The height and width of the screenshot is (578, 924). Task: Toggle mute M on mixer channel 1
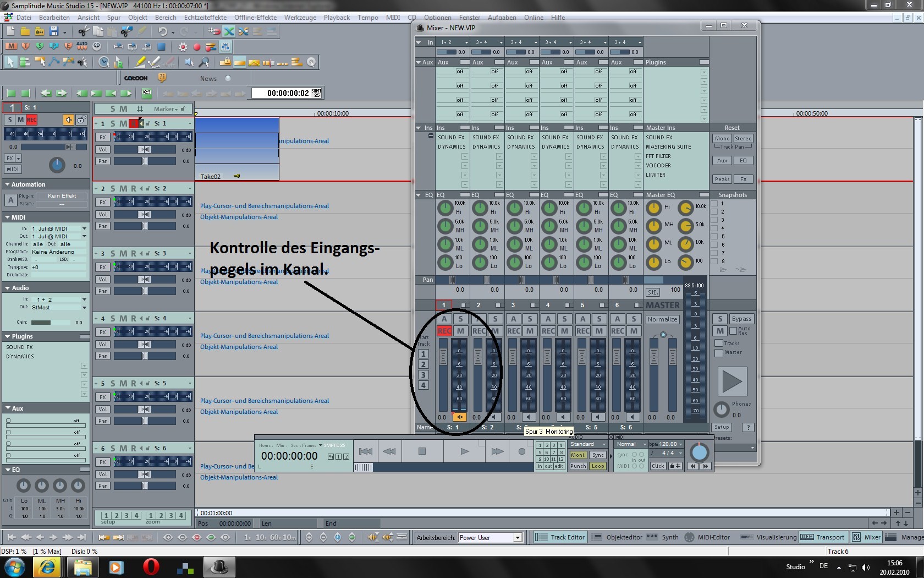click(x=461, y=331)
